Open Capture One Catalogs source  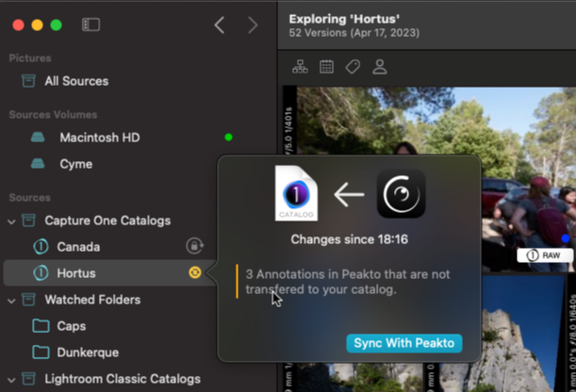[x=107, y=220]
